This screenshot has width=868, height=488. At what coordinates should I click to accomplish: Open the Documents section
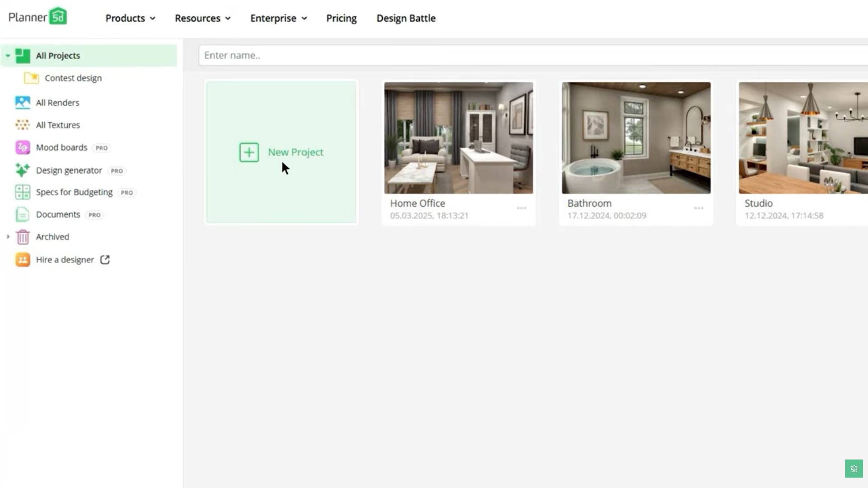58,214
